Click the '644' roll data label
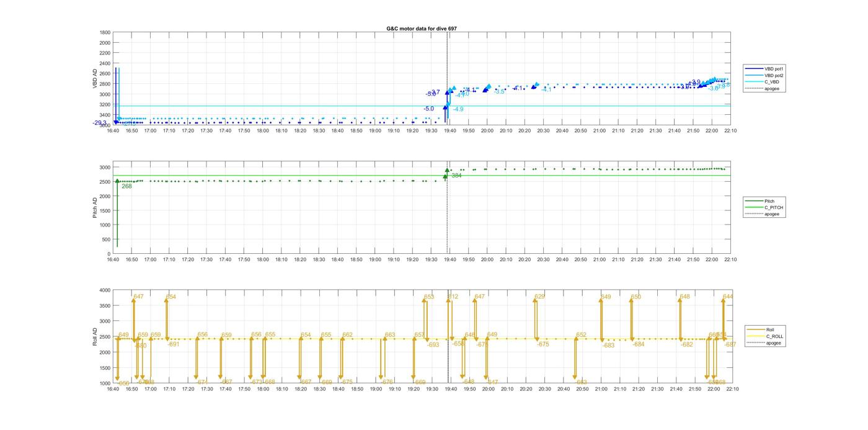 [728, 297]
